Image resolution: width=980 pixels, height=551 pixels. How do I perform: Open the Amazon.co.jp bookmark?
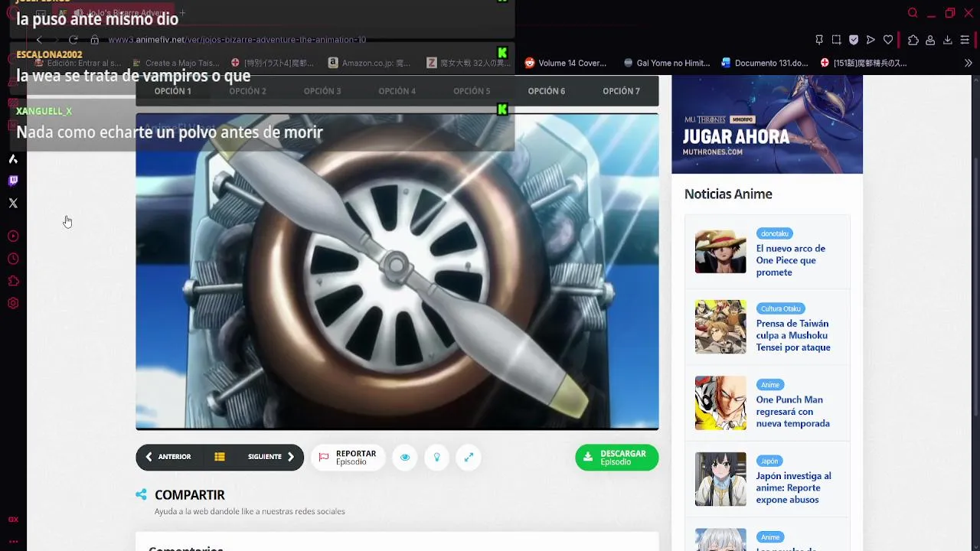tap(369, 63)
